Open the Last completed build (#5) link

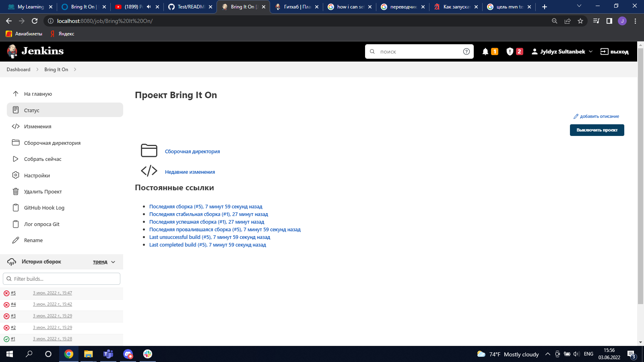click(208, 245)
